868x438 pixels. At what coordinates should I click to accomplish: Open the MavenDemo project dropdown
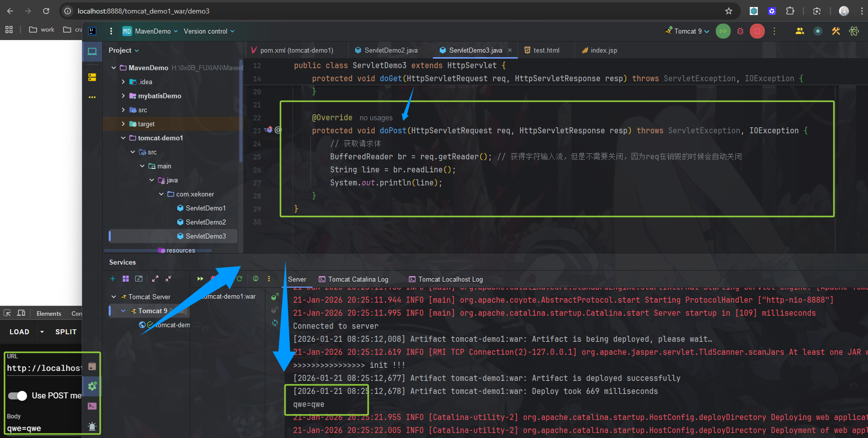click(150, 31)
